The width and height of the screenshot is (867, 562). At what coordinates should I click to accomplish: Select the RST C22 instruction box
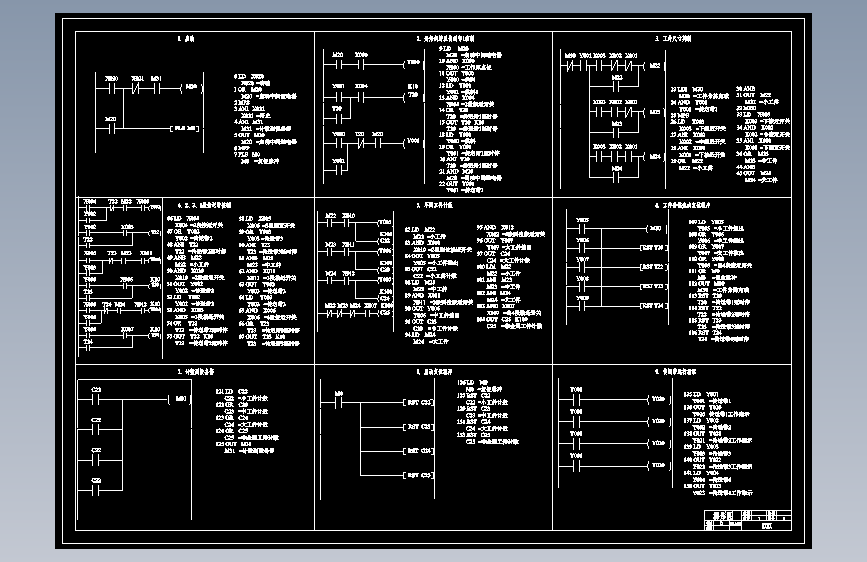point(419,402)
